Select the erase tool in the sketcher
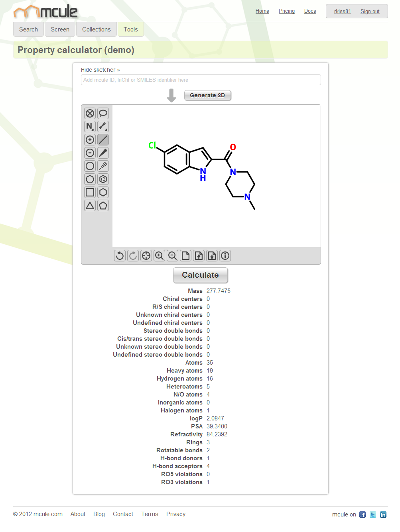 (x=90, y=114)
